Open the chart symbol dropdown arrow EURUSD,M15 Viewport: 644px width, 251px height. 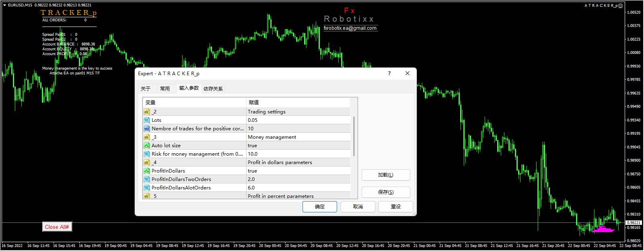(x=4, y=5)
